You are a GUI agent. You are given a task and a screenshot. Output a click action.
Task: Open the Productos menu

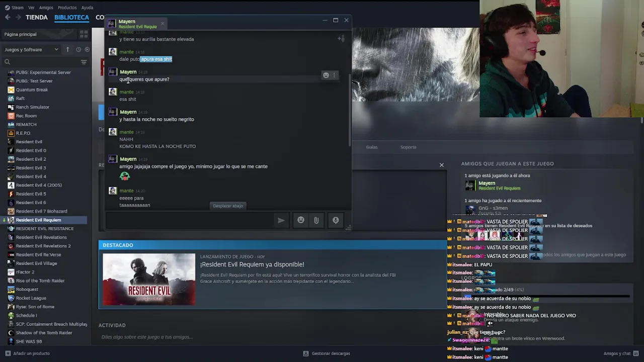(67, 8)
